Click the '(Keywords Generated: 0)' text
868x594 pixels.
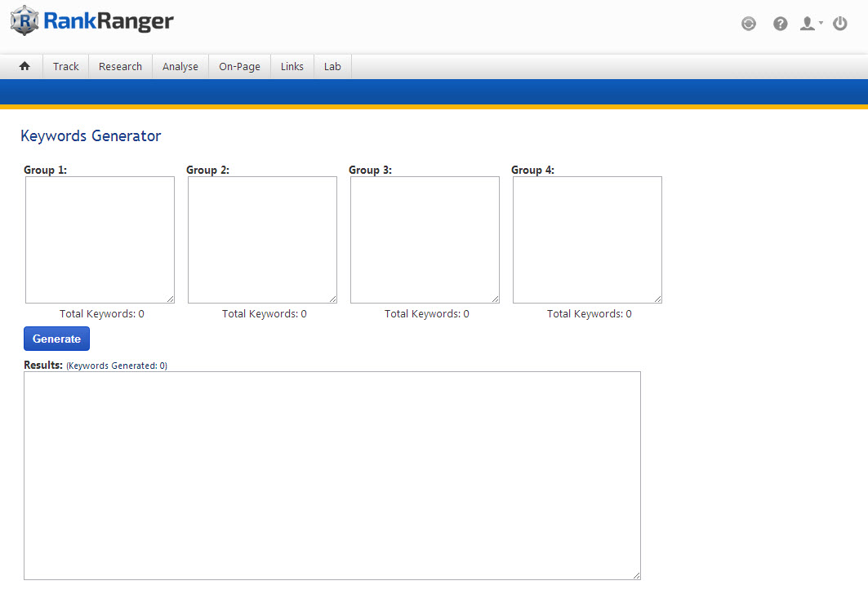click(117, 366)
